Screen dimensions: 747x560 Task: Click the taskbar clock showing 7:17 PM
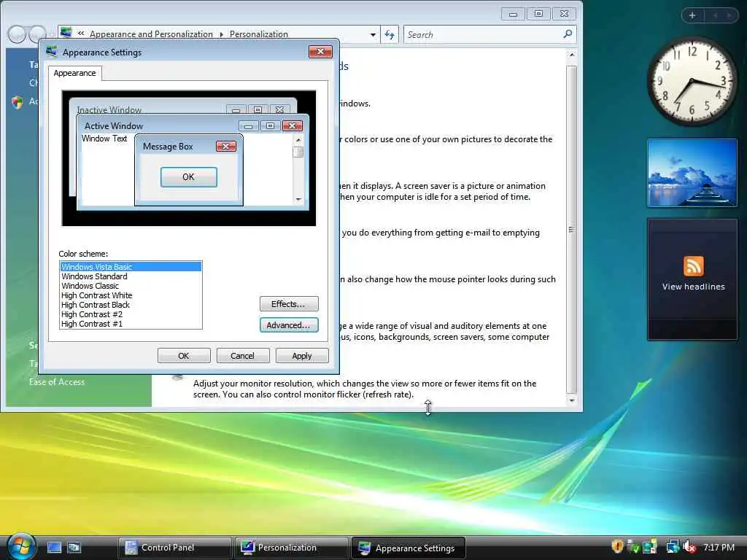coord(719,548)
